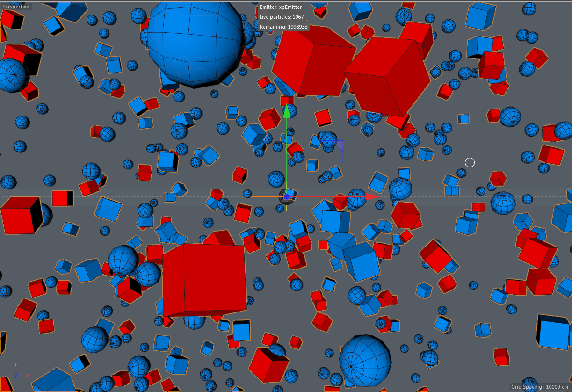Click the Grid Spacing 10000 cm readout
572x392 pixels.
pyautogui.click(x=540, y=387)
